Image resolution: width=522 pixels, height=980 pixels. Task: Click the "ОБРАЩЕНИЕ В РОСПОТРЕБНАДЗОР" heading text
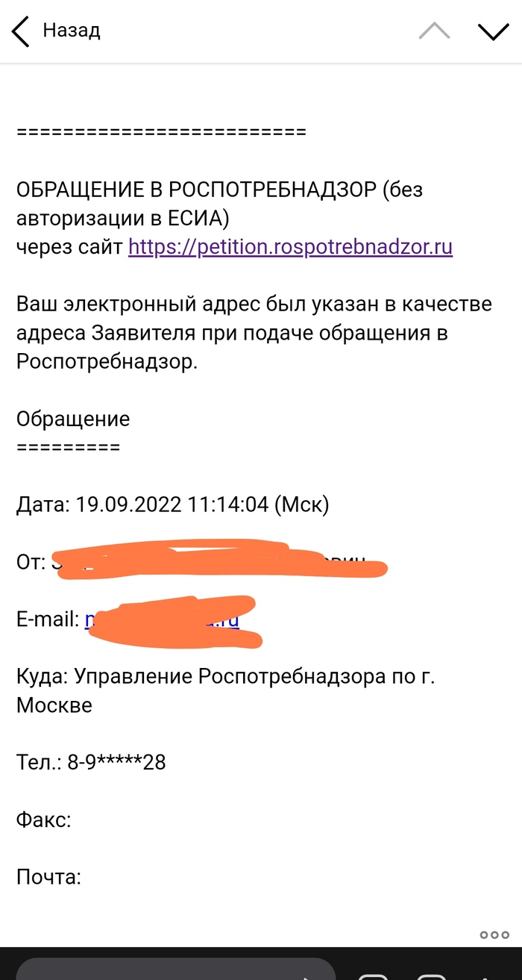pyautogui.click(x=196, y=190)
